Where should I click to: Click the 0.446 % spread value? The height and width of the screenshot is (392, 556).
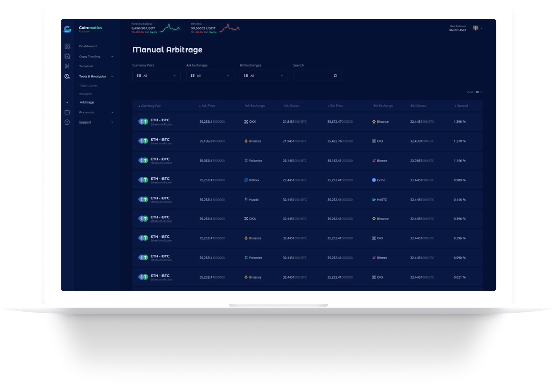(x=459, y=200)
